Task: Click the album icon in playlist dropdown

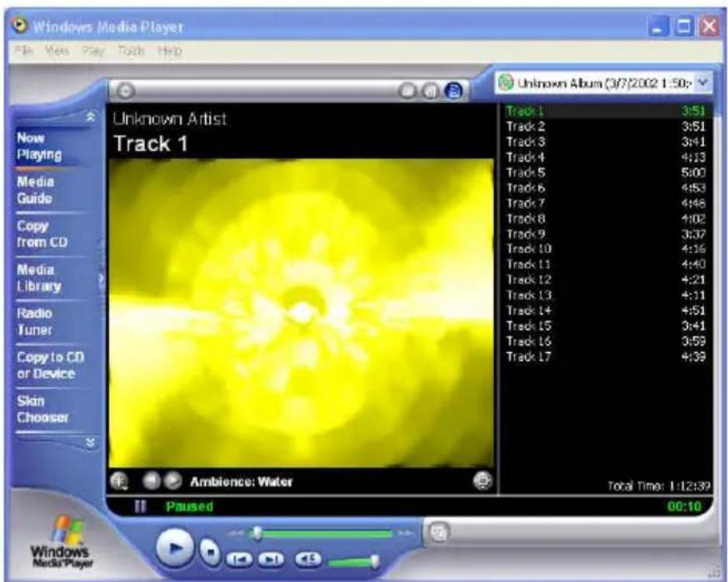Action: pyautogui.click(x=506, y=83)
